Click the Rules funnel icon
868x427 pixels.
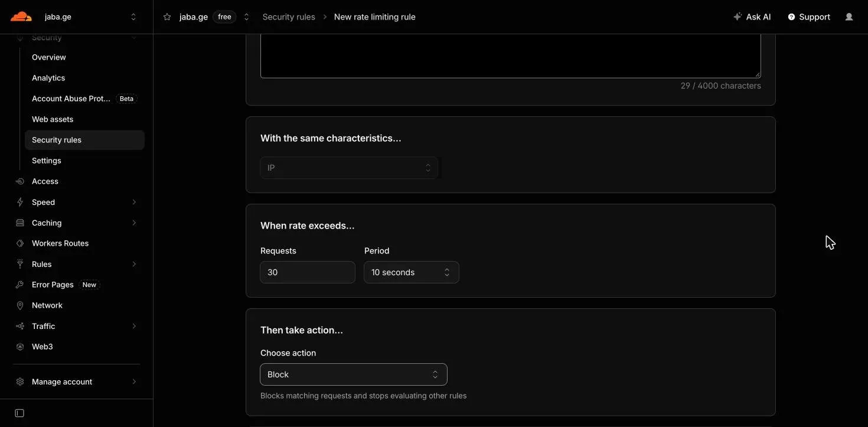click(x=20, y=264)
